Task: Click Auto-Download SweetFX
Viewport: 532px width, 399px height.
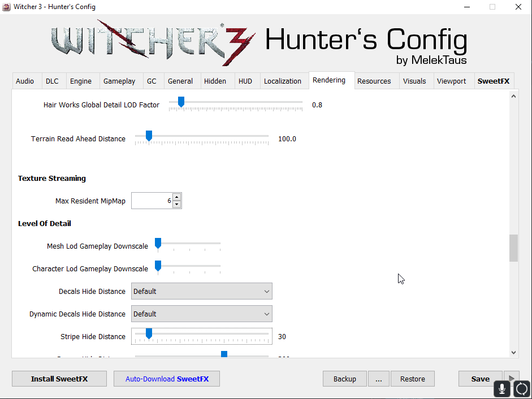Action: pos(167,379)
